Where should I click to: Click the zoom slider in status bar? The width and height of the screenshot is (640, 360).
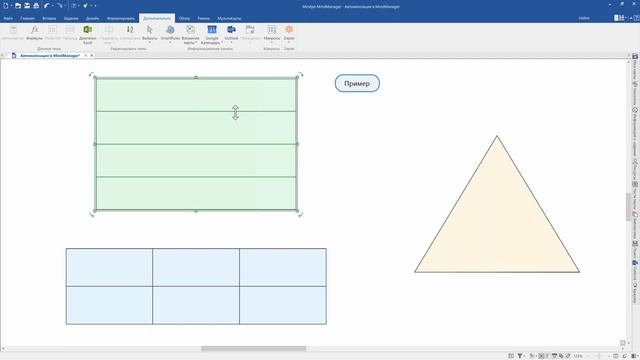[599, 356]
